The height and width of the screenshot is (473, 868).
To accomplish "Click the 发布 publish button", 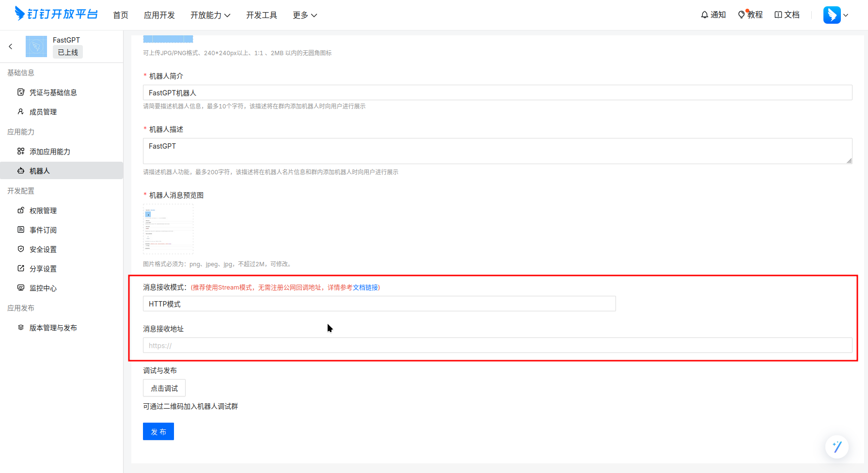I will click(x=158, y=431).
